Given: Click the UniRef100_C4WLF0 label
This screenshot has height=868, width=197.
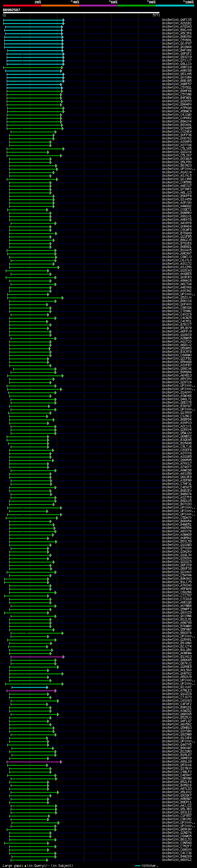Looking at the screenshot, I should 177,772.
